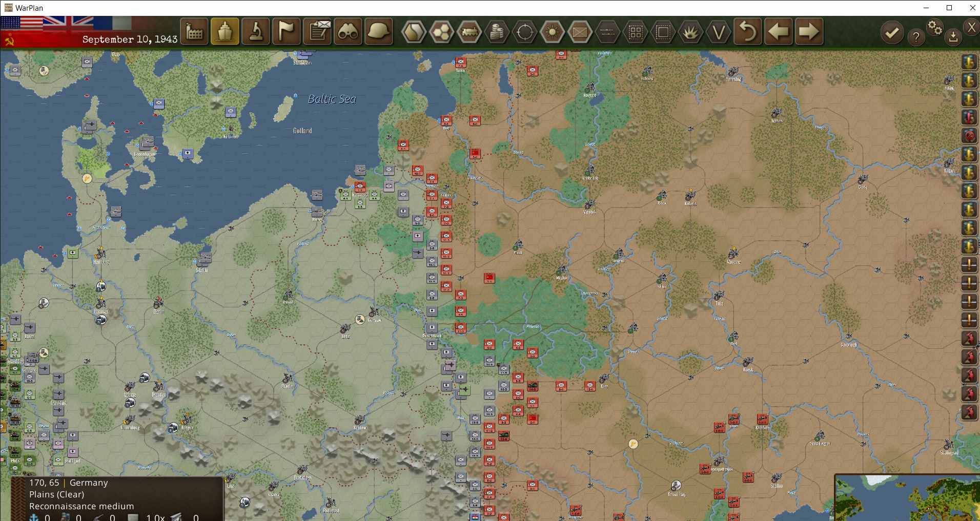Click the "Plains (Clear)" terrain text
This screenshot has height=521, width=980.
56,494
